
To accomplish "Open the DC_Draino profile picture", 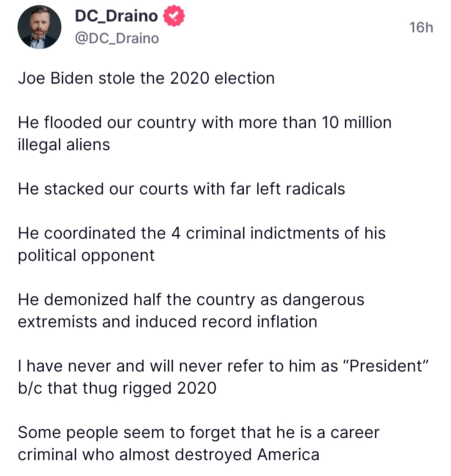I will pos(39,27).
